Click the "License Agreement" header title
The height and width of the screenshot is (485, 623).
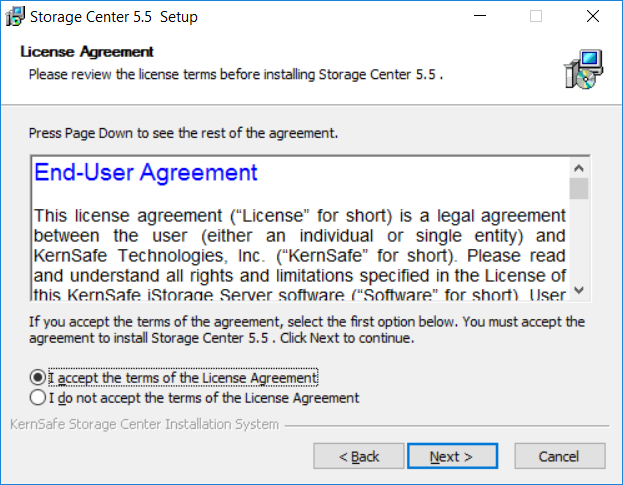[x=87, y=52]
